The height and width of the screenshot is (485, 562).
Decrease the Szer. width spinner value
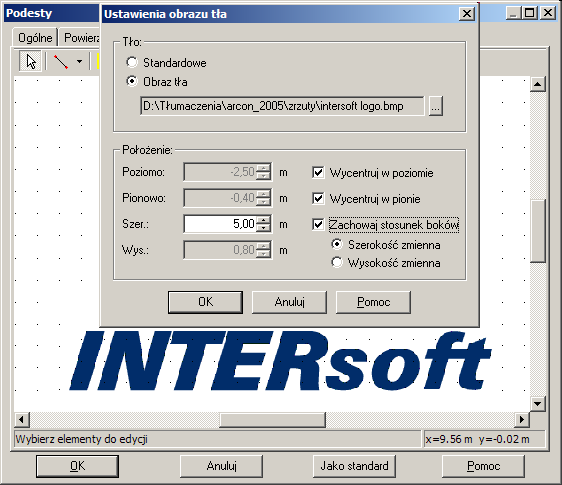click(264, 228)
